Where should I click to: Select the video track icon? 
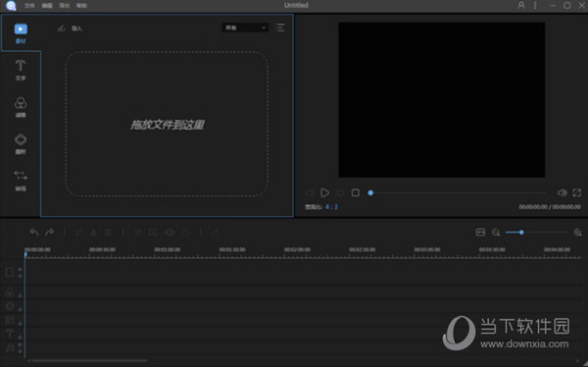pyautogui.click(x=10, y=272)
